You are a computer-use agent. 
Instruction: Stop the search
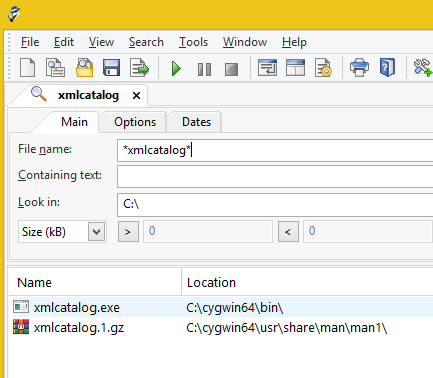[231, 69]
